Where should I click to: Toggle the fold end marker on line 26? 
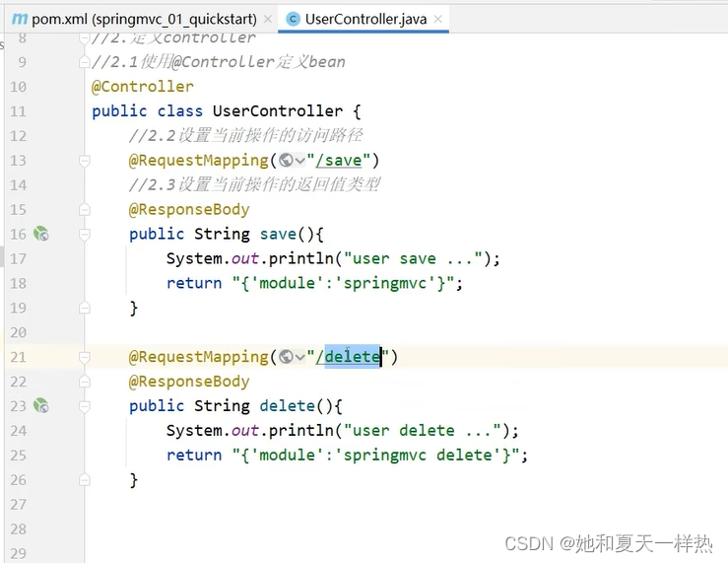click(85, 479)
